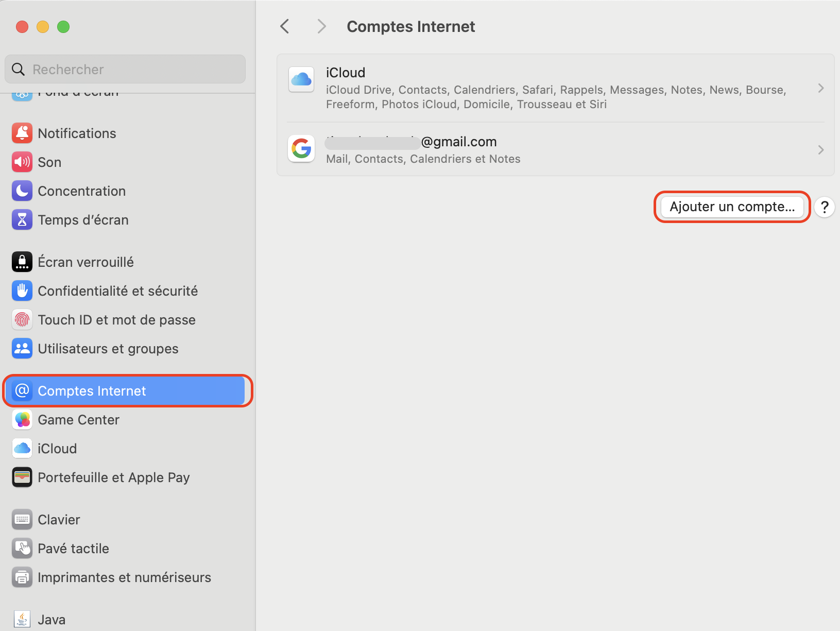Click the Java coffee cup icon
This screenshot has height=631, width=840.
point(22,620)
